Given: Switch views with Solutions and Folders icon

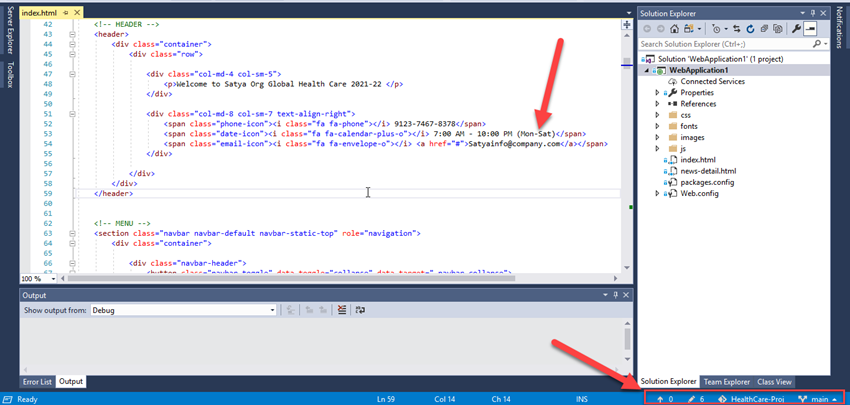Looking at the screenshot, I should pyautogui.click(x=689, y=28).
